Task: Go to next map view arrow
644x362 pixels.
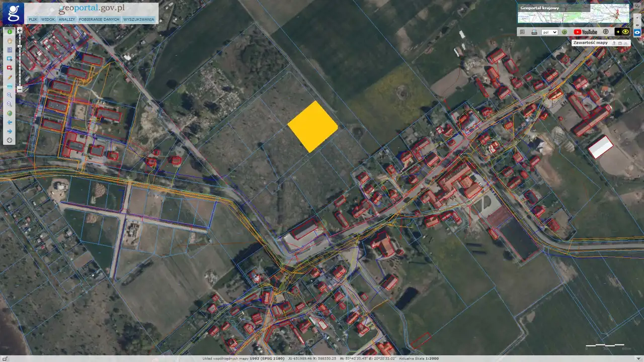Action: [10, 131]
